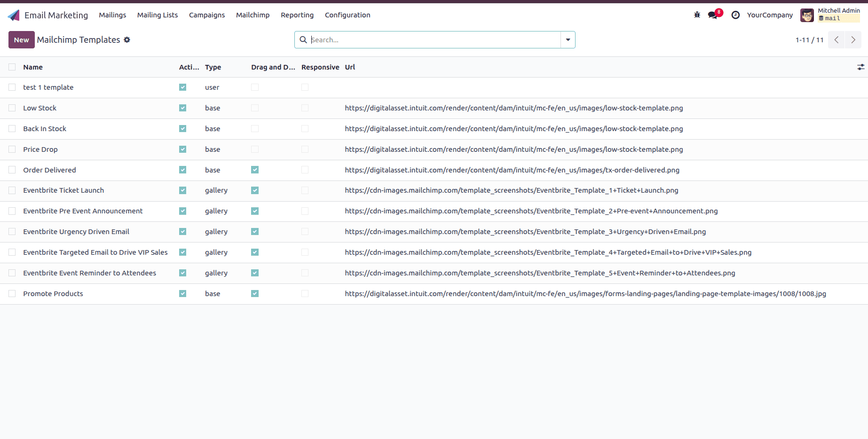Open the test 1 template record

(48, 87)
